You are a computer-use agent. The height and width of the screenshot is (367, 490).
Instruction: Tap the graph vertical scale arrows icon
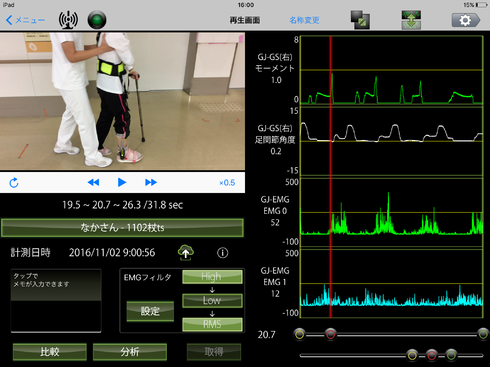point(411,20)
